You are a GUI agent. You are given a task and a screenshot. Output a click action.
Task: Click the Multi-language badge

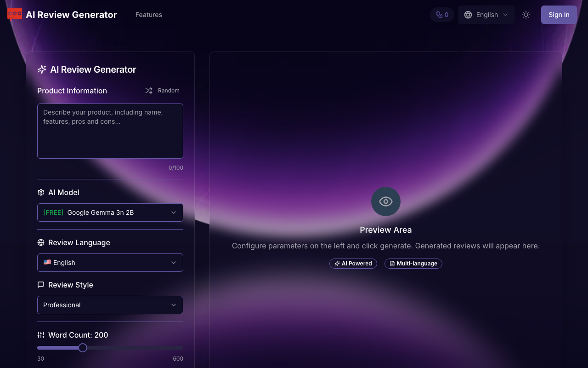tap(413, 264)
